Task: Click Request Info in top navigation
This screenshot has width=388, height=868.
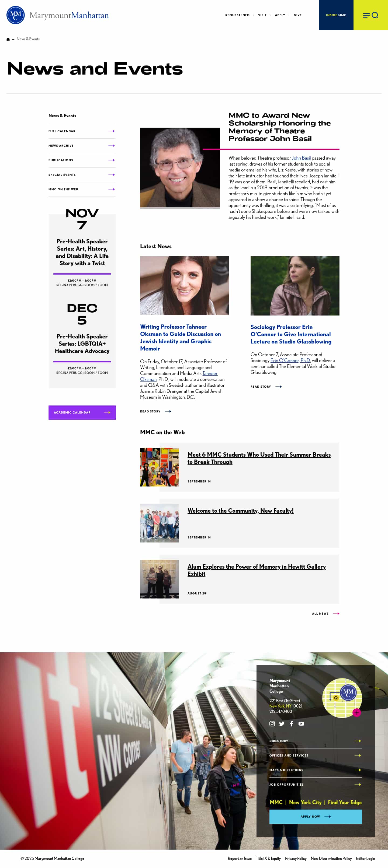Action: pos(237,15)
